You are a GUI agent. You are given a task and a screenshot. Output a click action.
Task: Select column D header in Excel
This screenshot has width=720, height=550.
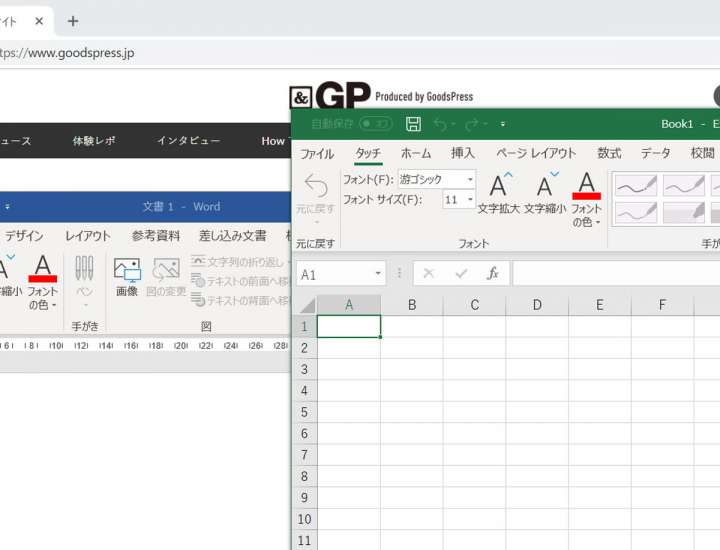(x=537, y=305)
